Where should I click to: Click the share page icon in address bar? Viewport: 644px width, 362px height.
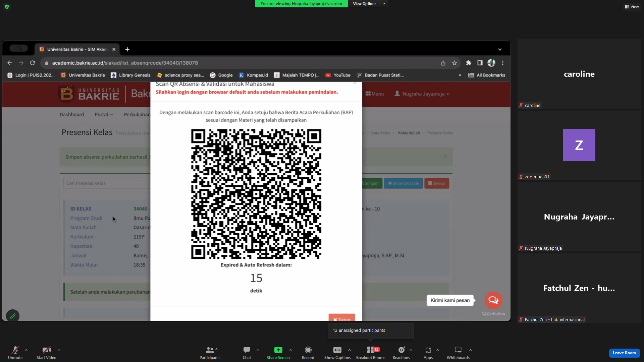point(443,63)
